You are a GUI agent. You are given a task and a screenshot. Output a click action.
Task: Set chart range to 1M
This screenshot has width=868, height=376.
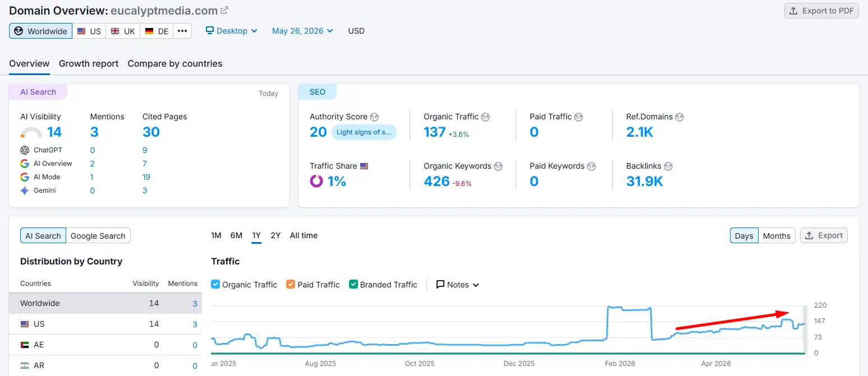tap(216, 235)
